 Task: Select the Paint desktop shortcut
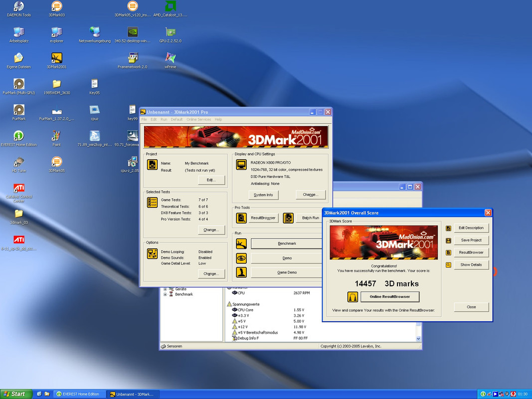57,139
